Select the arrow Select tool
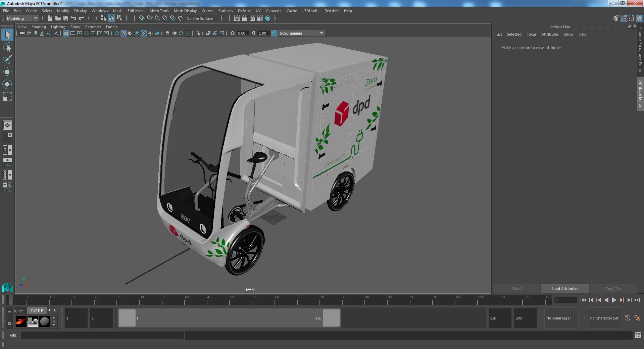 7,35
